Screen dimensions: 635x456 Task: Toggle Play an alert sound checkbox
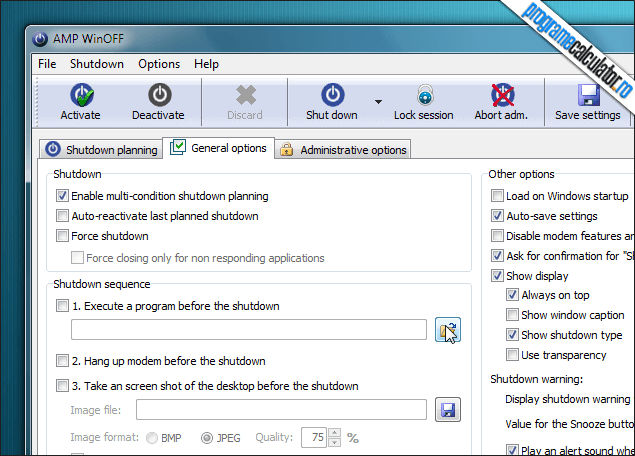512,450
